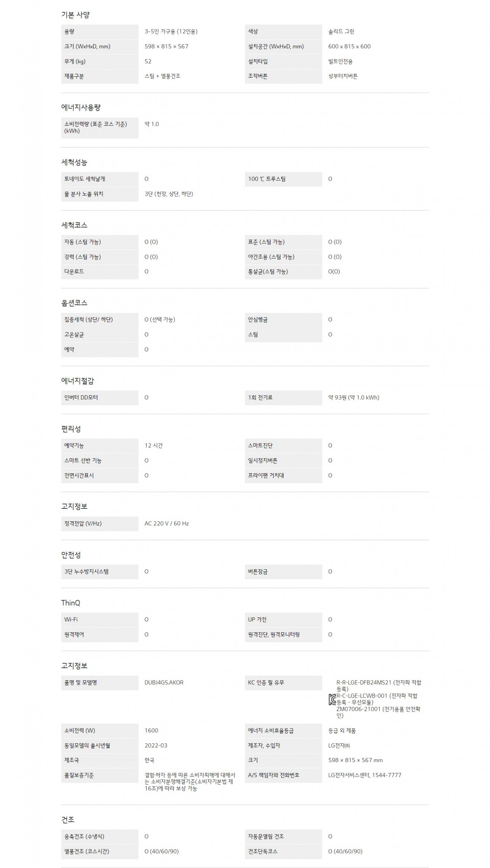Click the AC 220 V / 60 Hz value
490x868 pixels.
167,523
